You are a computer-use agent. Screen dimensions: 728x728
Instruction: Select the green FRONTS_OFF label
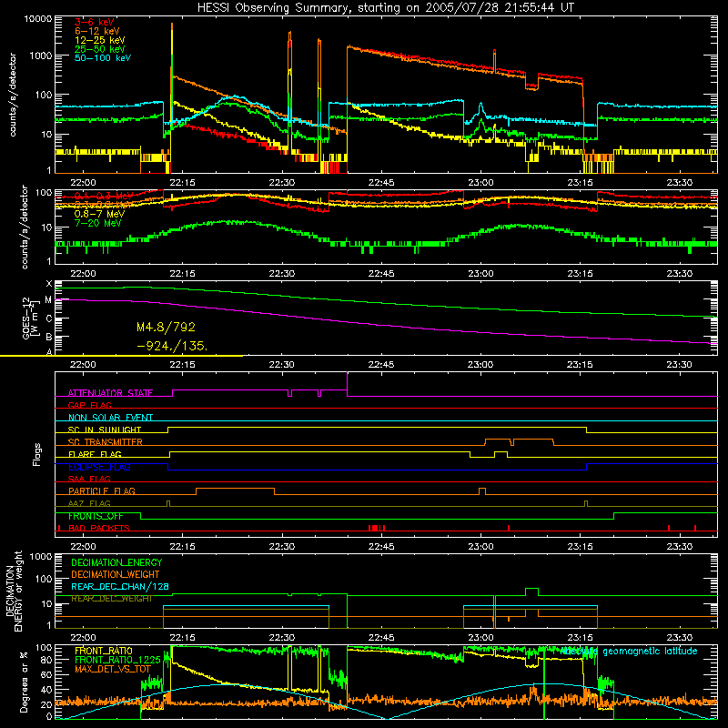(x=96, y=516)
